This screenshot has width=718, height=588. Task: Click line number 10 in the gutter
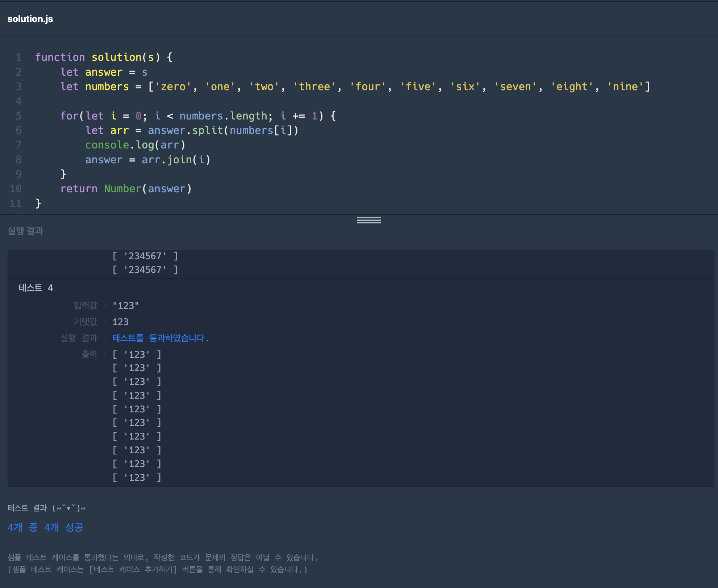click(16, 189)
